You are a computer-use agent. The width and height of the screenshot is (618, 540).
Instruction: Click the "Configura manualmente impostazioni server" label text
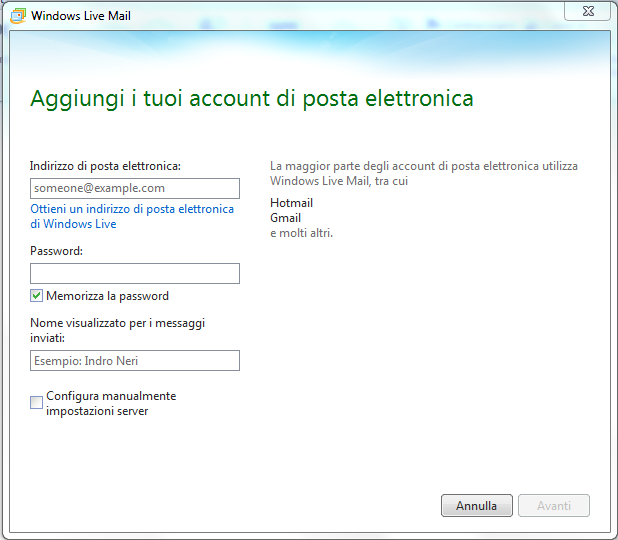(110, 403)
